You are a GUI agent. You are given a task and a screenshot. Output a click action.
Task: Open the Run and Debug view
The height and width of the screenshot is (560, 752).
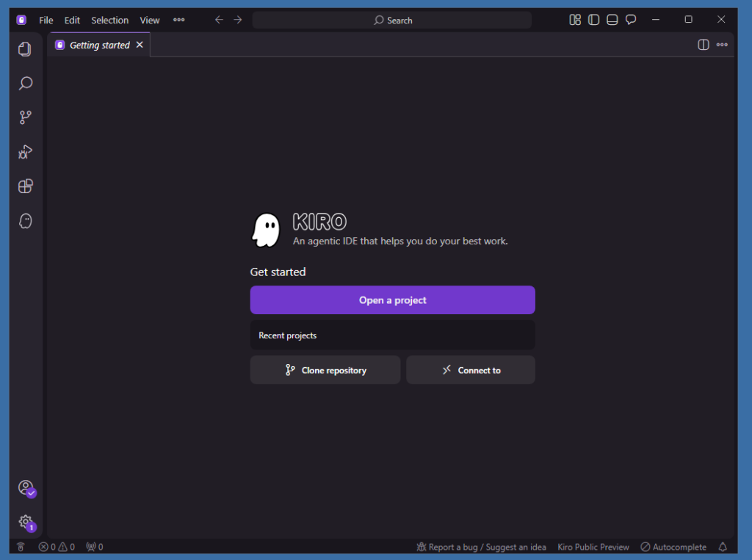[x=26, y=152]
